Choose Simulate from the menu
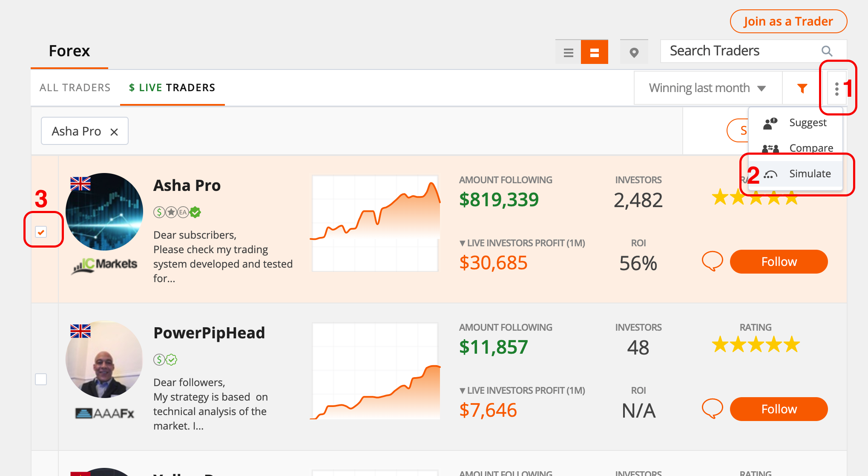The image size is (868, 476). coord(796,174)
